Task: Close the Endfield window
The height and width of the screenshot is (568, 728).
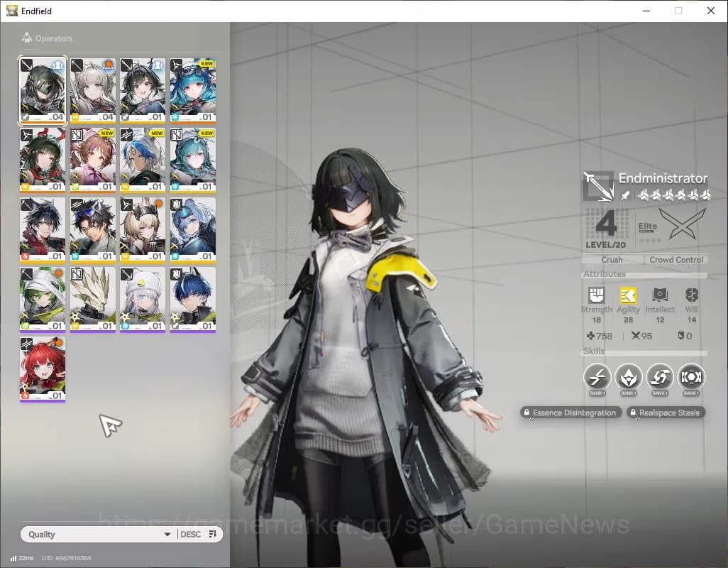Action: [x=711, y=11]
